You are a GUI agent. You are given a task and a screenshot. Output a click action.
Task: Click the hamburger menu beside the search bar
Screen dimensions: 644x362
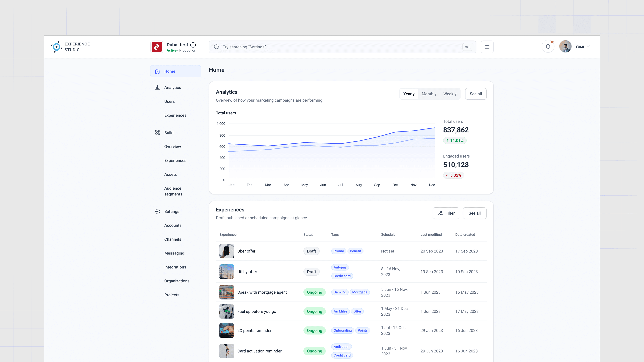pyautogui.click(x=487, y=47)
